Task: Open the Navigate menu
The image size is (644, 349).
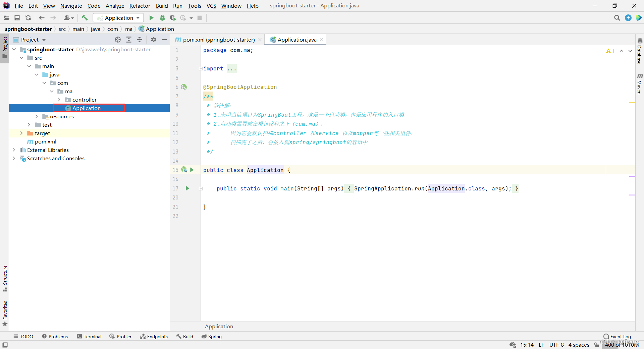Action: click(71, 6)
